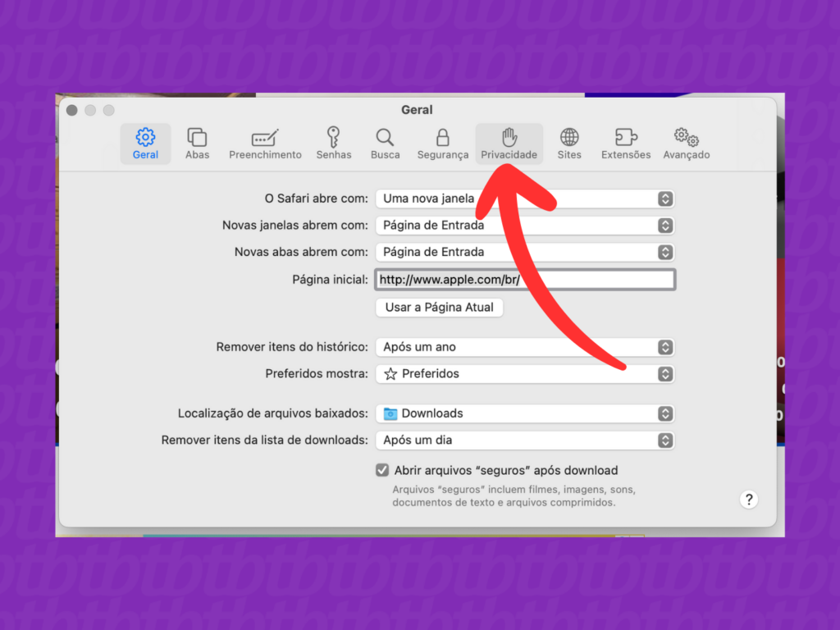Image resolution: width=840 pixels, height=630 pixels.
Task: Uncheck Abrir arquivos "seguros" após download
Action: pyautogui.click(x=382, y=471)
